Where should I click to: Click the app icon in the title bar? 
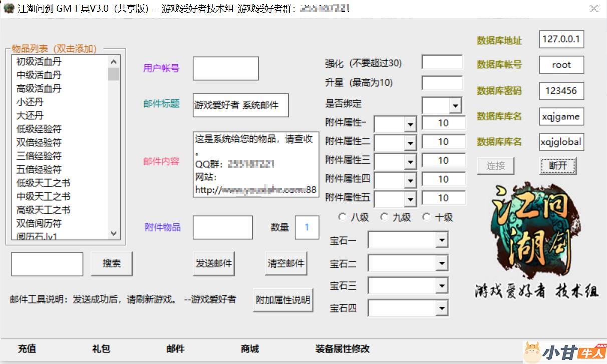coord(8,8)
